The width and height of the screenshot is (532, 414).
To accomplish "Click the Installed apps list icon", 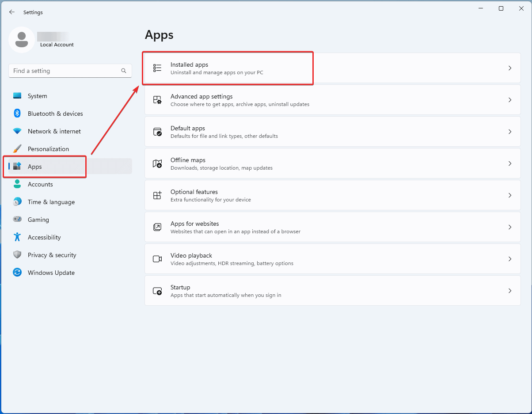I will pyautogui.click(x=157, y=68).
